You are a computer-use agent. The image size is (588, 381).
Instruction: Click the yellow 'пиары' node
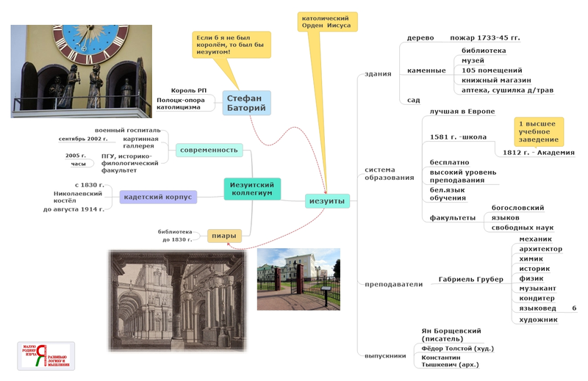(224, 236)
